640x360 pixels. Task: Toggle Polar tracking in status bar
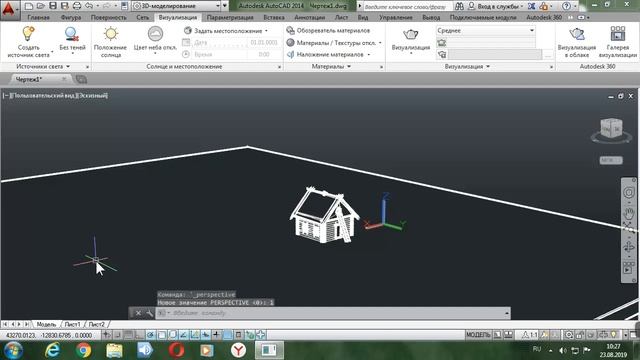[150, 335]
